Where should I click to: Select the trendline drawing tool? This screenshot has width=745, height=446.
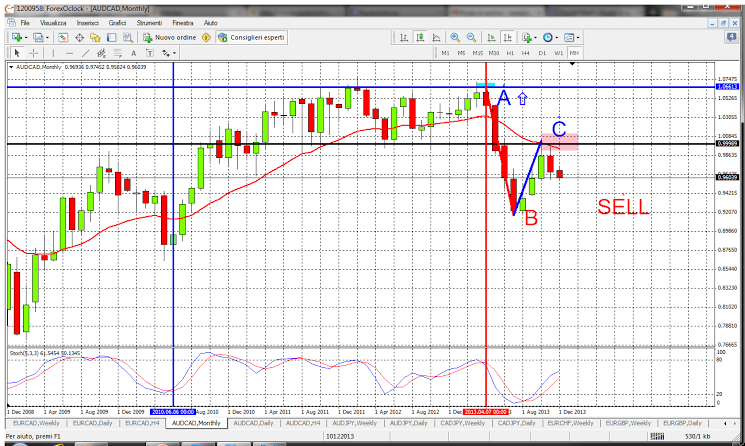pyautogui.click(x=85, y=53)
